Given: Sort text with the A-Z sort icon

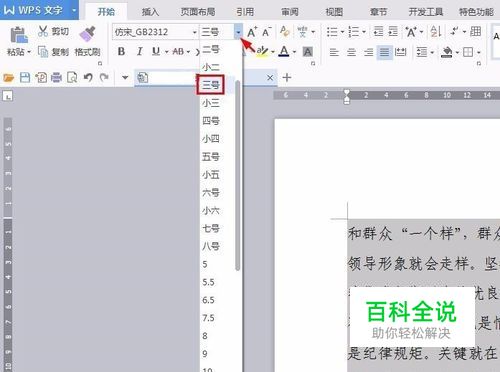Looking at the screenshot, I should point(436,32).
